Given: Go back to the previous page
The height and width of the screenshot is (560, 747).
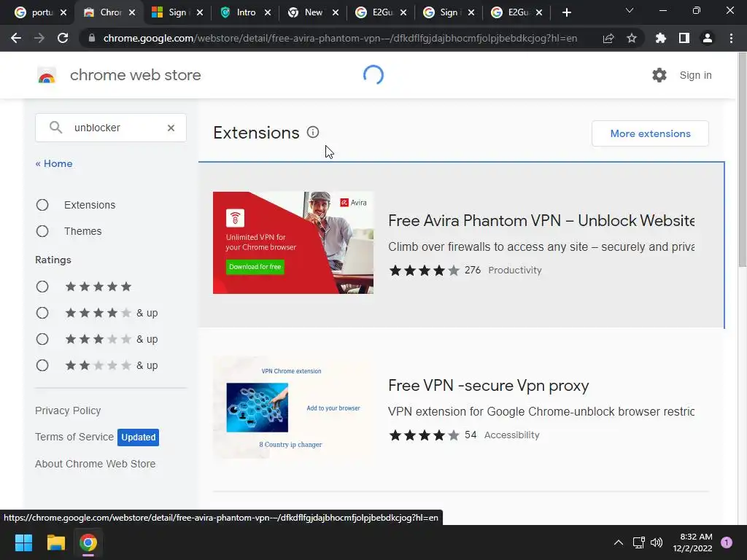Looking at the screenshot, I should (16, 38).
